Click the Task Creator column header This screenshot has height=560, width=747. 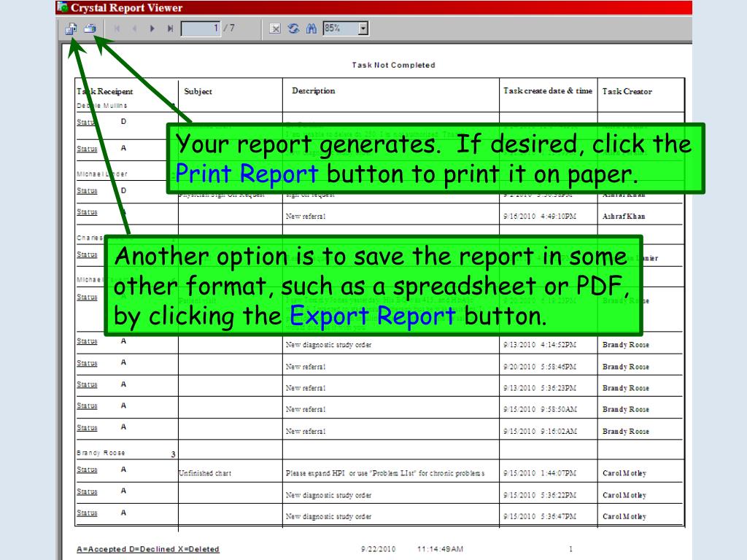[x=627, y=91]
